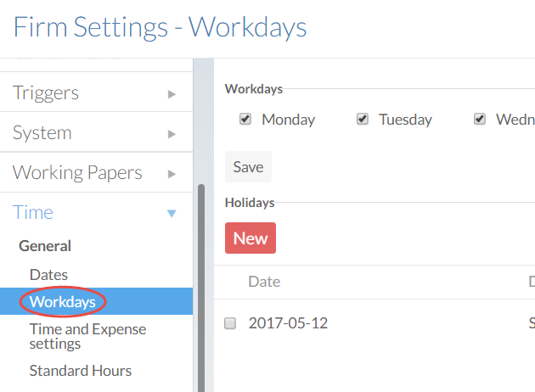The width and height of the screenshot is (535, 392).
Task: Expand the Working Papers arrow
Action: pyautogui.click(x=172, y=173)
